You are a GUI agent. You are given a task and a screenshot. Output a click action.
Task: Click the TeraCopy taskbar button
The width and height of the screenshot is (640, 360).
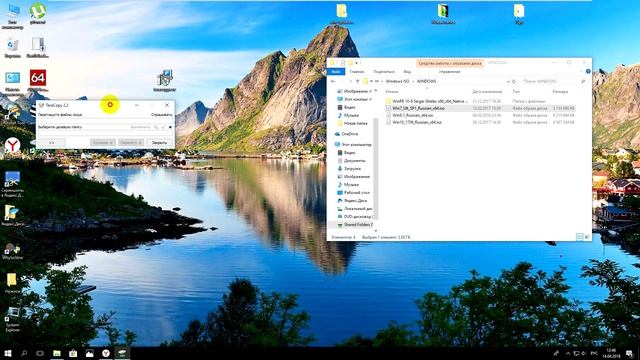122,353
